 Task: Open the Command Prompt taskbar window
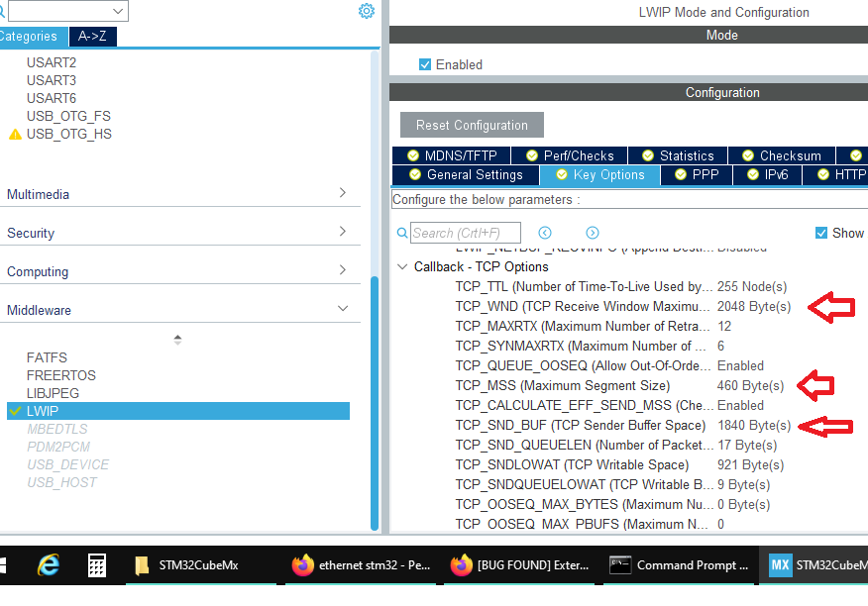point(679,565)
